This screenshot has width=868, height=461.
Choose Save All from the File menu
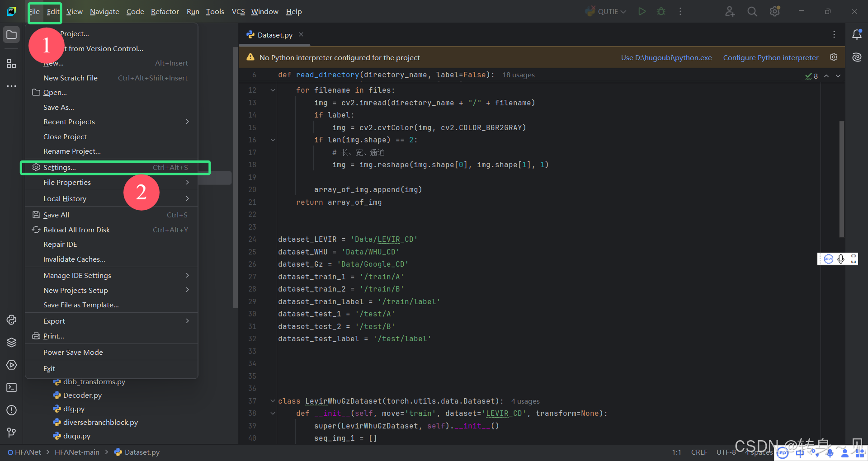(x=112, y=215)
